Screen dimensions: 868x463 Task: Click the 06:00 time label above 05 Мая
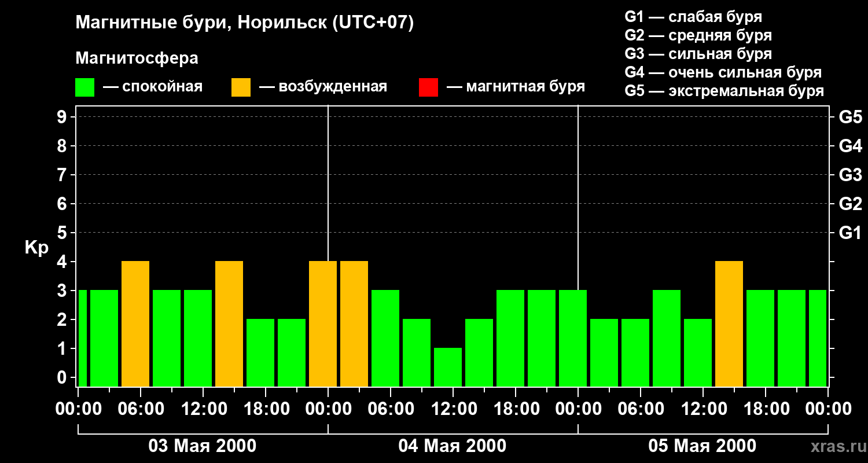[x=640, y=409]
